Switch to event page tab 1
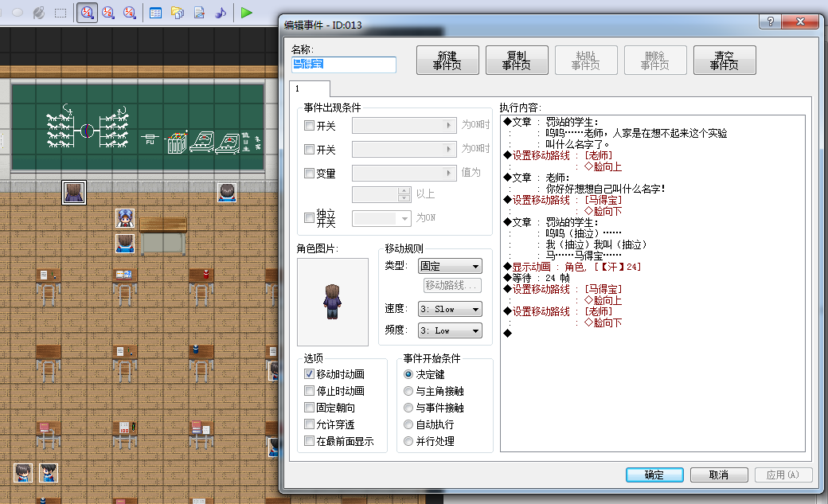This screenshot has height=504, width=828. (310, 88)
